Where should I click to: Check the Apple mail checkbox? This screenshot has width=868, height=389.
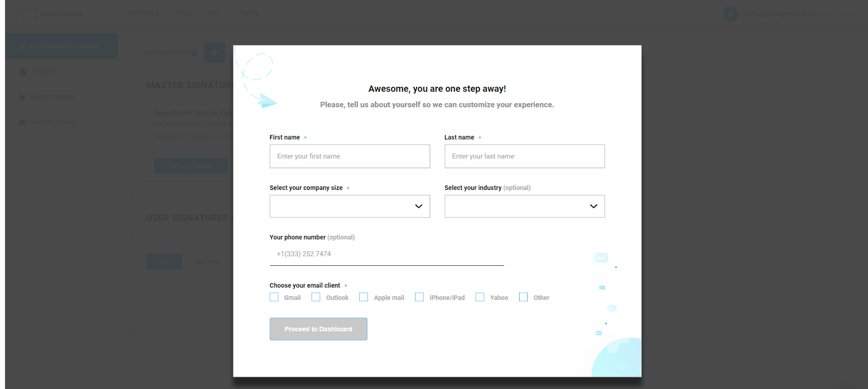click(x=363, y=297)
